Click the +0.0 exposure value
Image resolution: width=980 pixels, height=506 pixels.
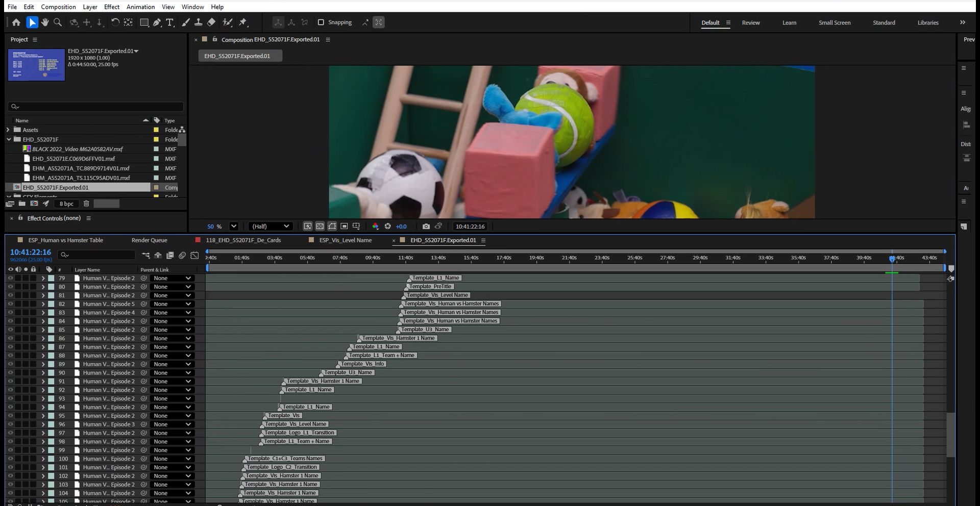(401, 226)
